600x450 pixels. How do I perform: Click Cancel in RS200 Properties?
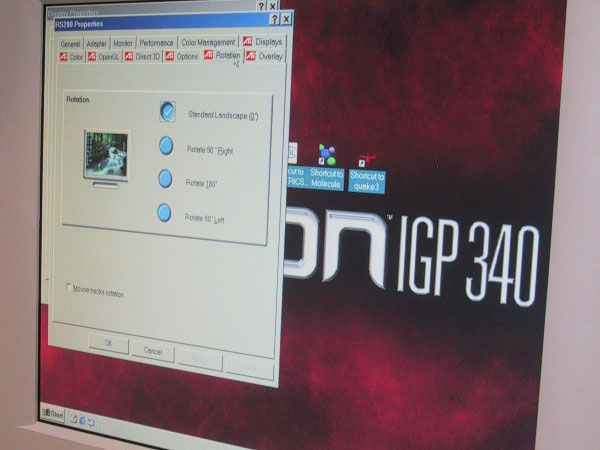(153, 351)
